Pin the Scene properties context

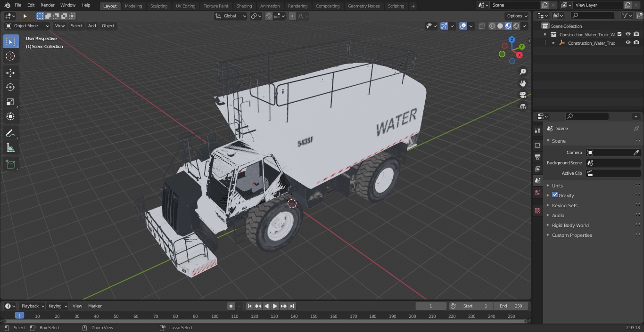point(636,129)
